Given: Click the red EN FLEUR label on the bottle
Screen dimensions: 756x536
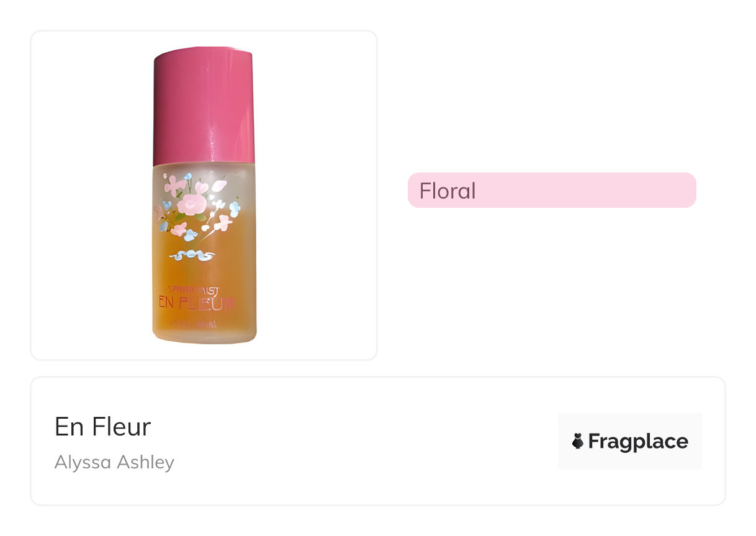Looking at the screenshot, I should pyautogui.click(x=197, y=303).
